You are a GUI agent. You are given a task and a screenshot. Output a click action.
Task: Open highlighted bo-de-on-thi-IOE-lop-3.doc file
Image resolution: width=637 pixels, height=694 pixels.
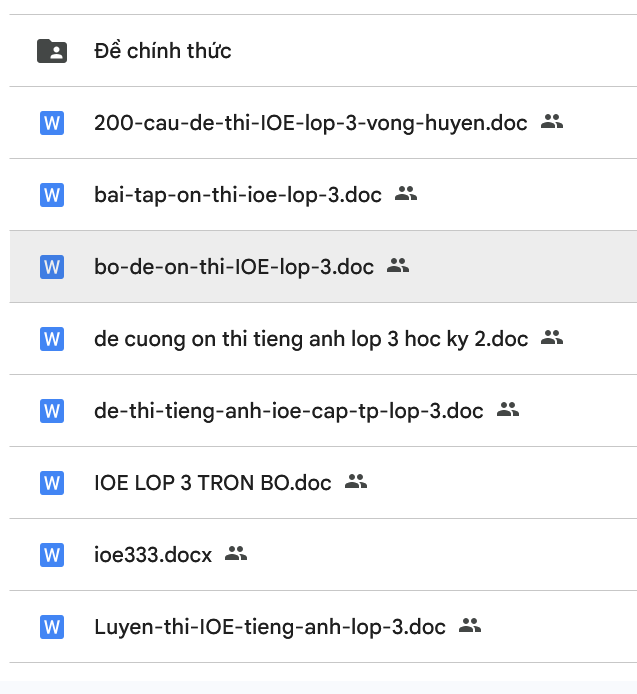tap(233, 267)
